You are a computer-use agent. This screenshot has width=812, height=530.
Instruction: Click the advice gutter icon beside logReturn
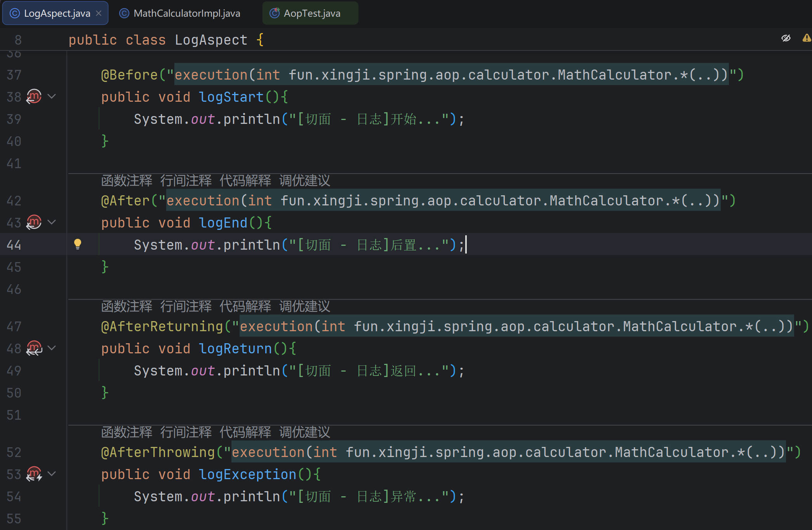(x=34, y=348)
